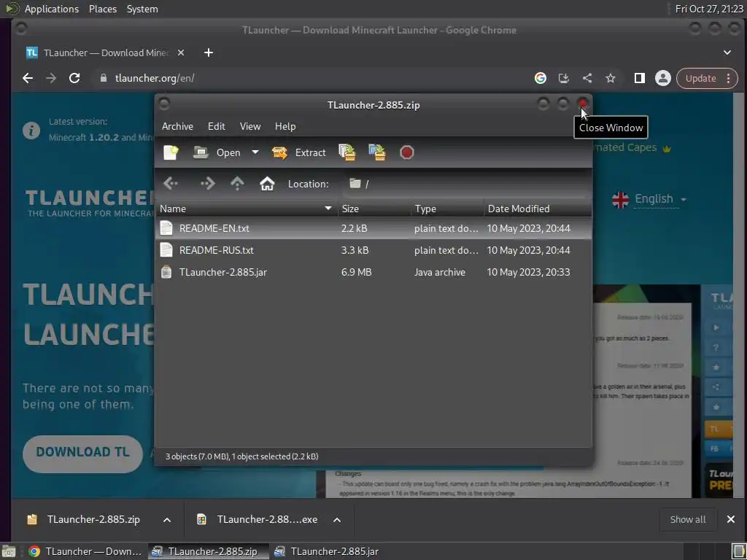View site information lock icon
Viewport: 747px width, 560px height.
pyautogui.click(x=104, y=78)
